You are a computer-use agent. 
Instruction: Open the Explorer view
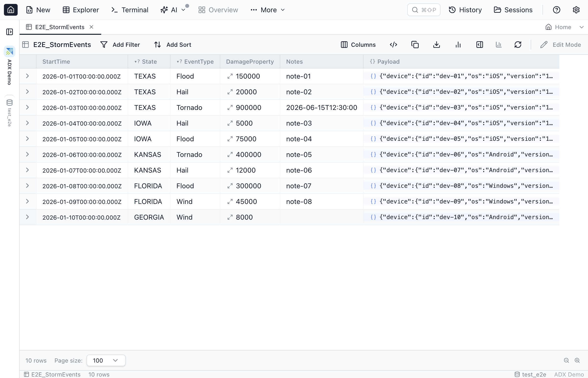pos(81,10)
